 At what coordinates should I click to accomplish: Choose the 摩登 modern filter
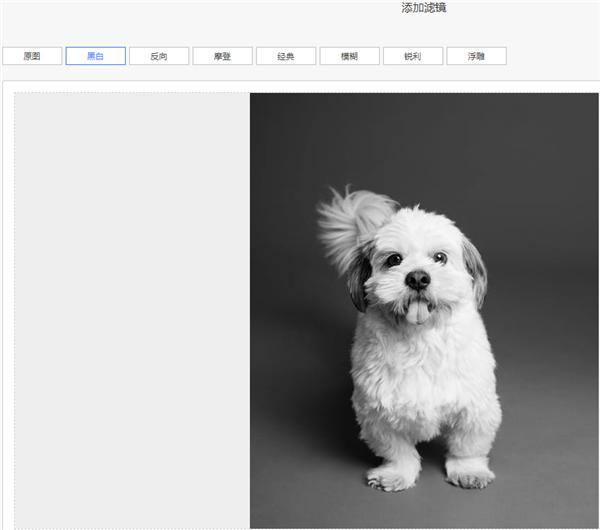pos(222,56)
